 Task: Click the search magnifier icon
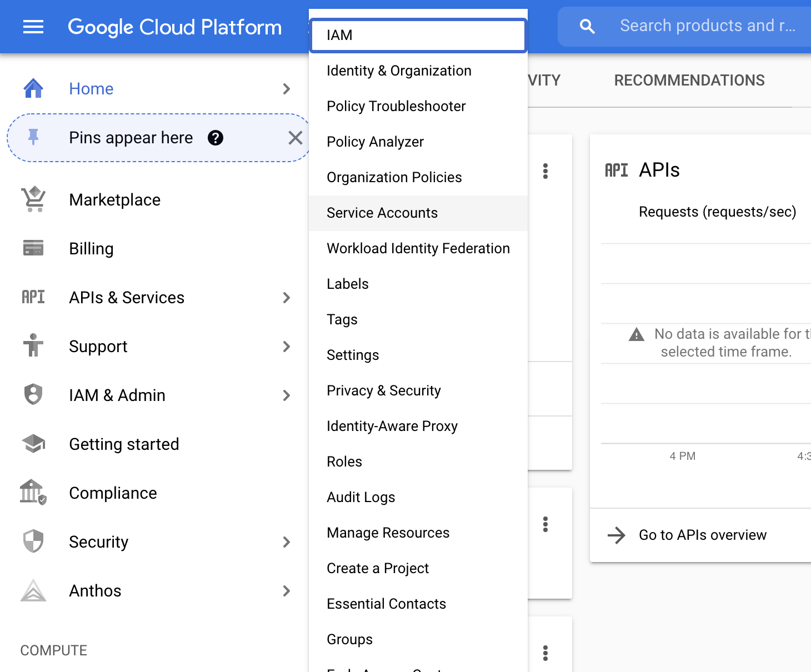pos(587,26)
